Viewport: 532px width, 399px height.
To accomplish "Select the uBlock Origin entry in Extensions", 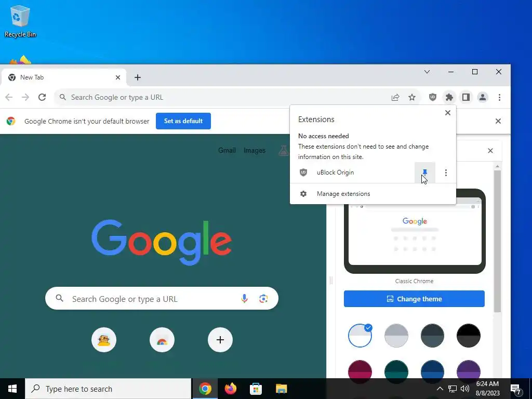I will coord(352,172).
